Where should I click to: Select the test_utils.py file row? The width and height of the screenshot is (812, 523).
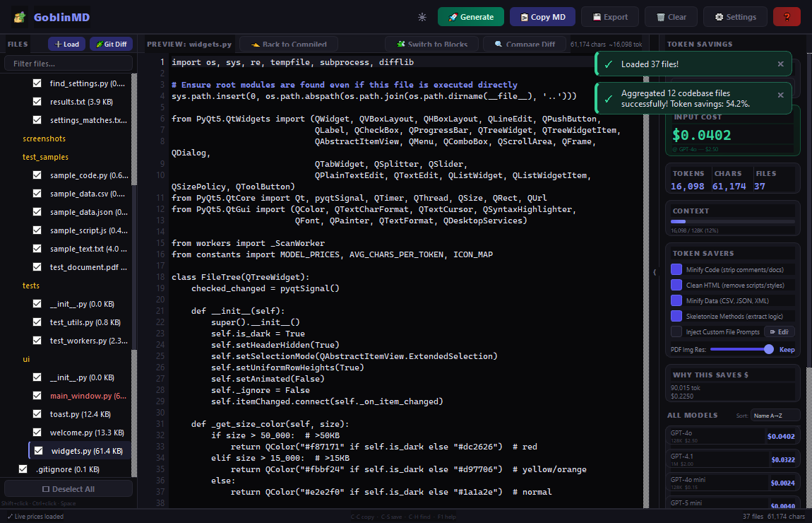80,322
